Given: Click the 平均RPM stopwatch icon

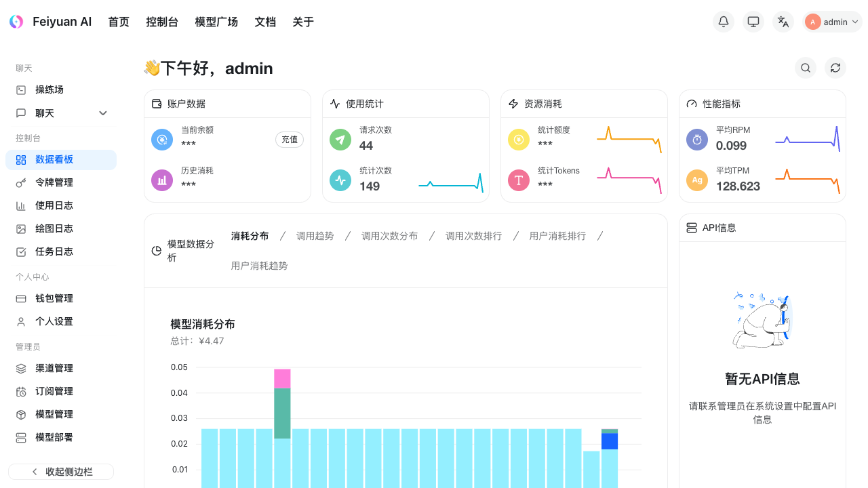Looking at the screenshot, I should pos(697,140).
